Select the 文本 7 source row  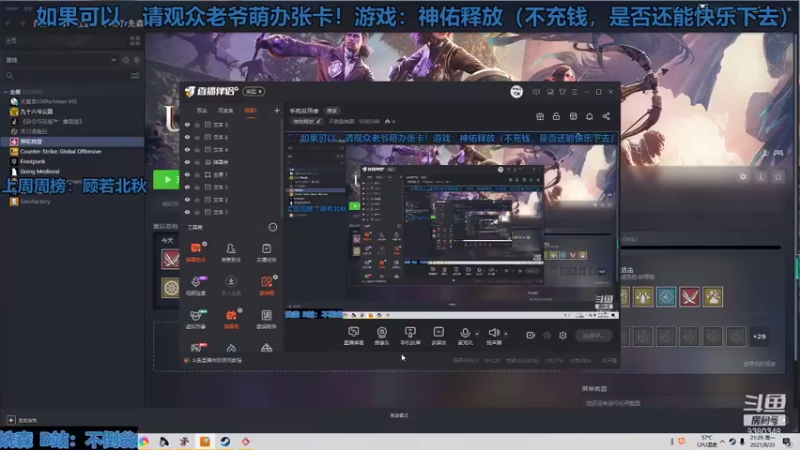231,212
